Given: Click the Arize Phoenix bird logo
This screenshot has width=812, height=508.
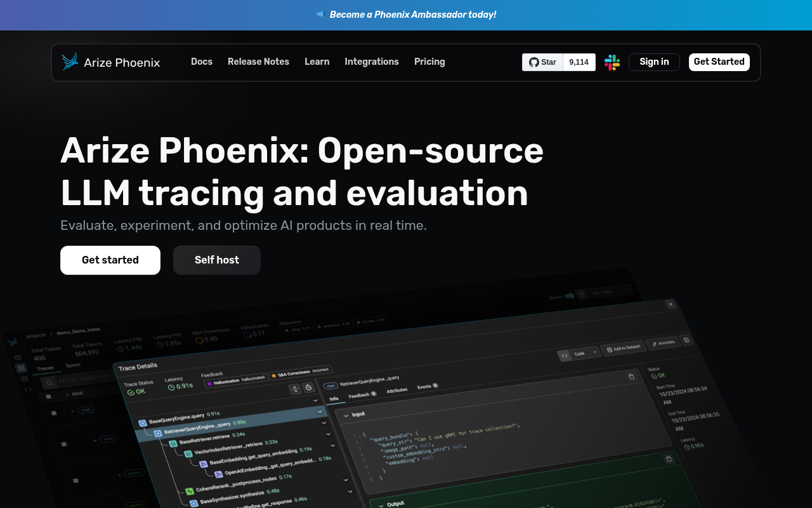Looking at the screenshot, I should (70, 62).
